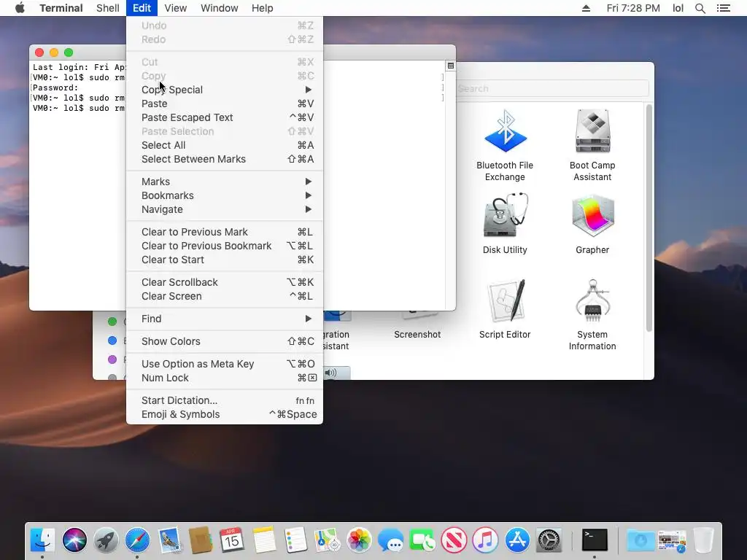Click the purple tag dot in Finder sidebar

coord(112,359)
